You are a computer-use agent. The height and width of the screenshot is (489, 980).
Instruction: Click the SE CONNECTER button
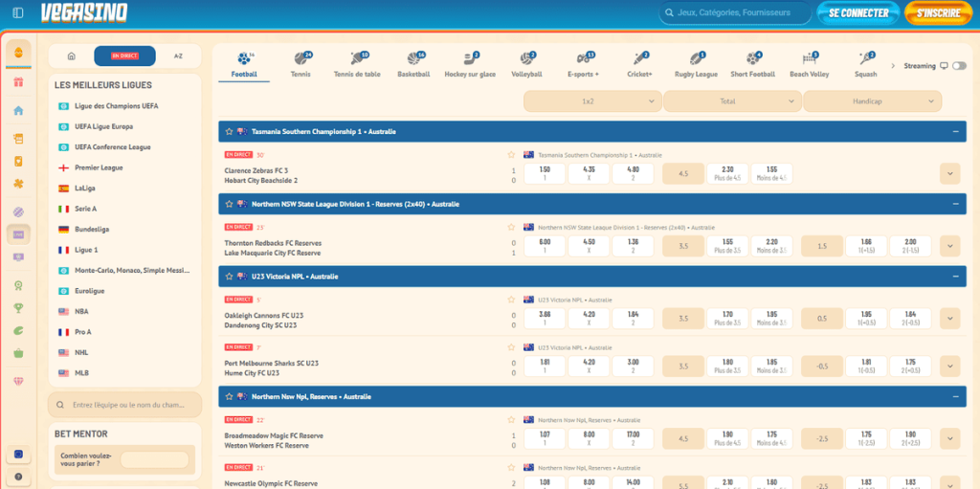[858, 13]
